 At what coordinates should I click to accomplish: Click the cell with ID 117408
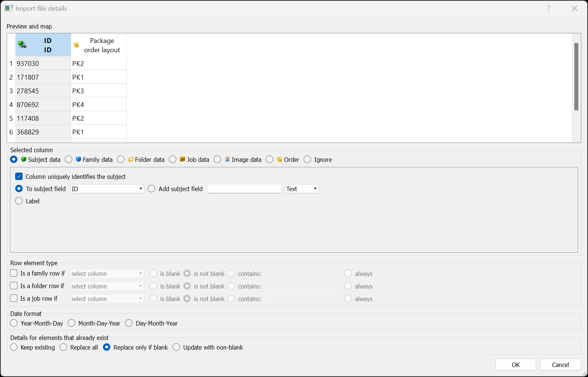click(x=43, y=118)
